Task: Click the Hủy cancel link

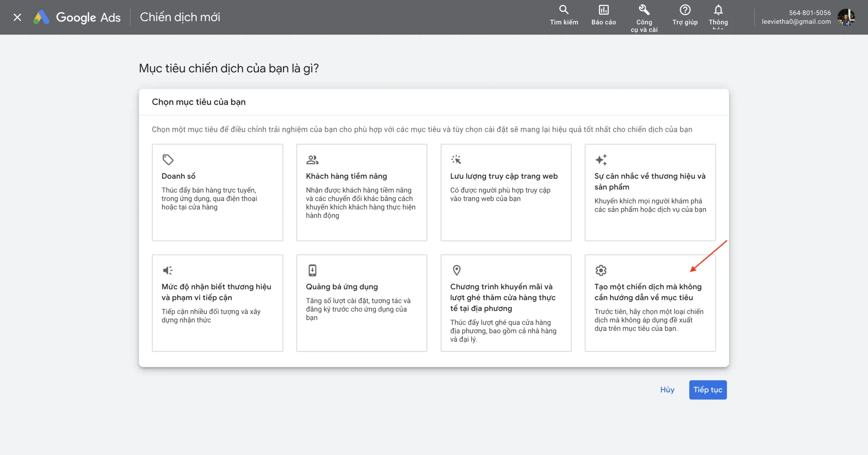Action: point(667,390)
